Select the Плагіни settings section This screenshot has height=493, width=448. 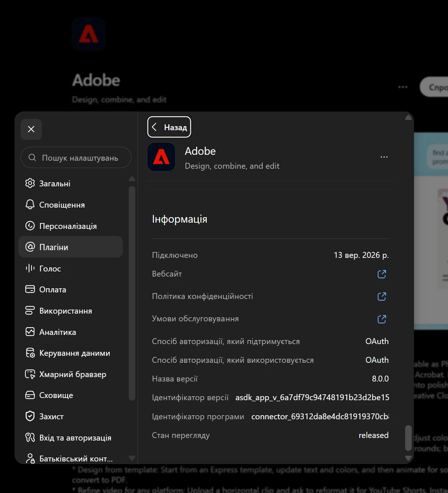(x=70, y=247)
